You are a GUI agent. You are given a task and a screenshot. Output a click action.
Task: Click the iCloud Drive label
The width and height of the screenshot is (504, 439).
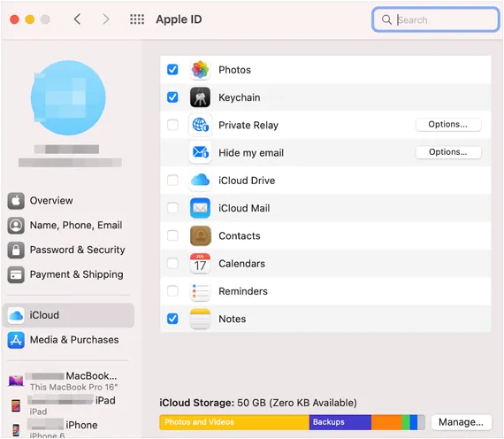click(x=247, y=181)
